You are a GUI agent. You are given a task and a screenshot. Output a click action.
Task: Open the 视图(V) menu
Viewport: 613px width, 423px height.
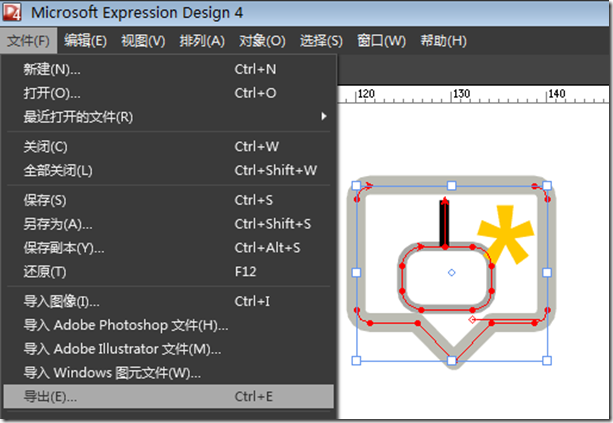143,41
